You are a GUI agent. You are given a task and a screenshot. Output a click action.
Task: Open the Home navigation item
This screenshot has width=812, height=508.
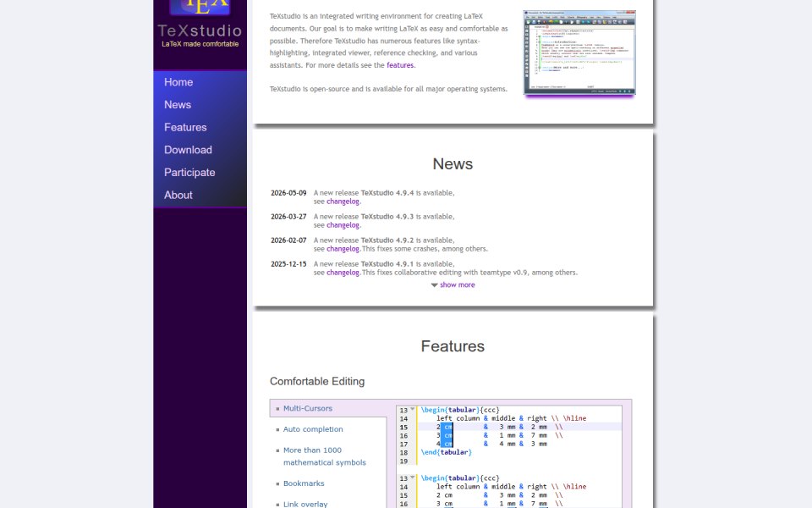(x=178, y=82)
